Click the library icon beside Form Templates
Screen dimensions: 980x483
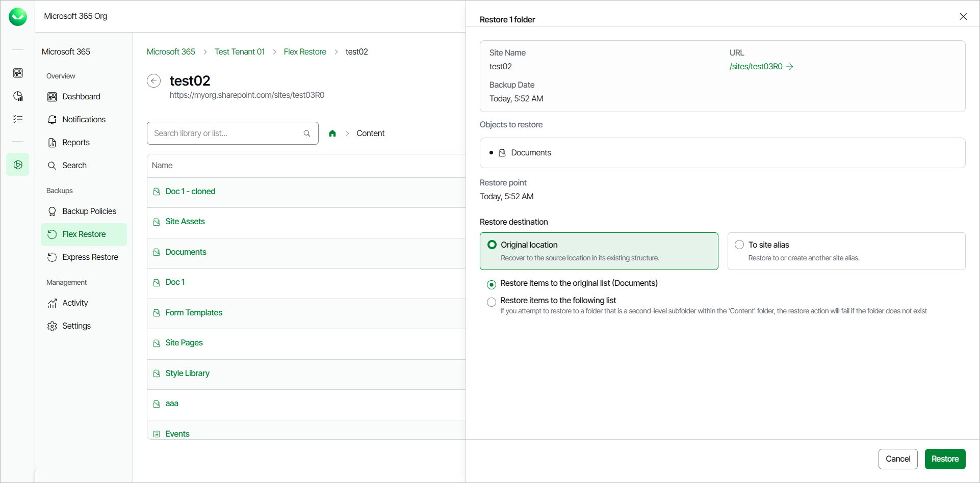point(157,313)
